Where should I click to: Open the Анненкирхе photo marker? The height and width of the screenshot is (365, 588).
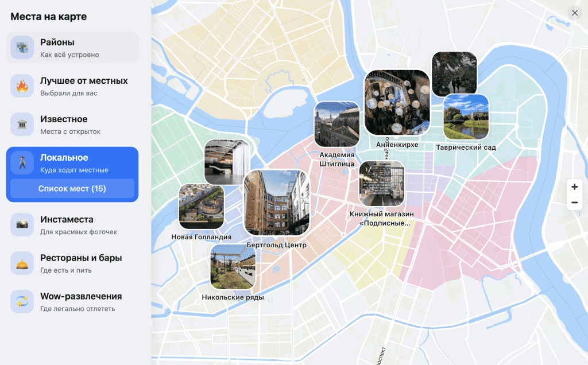pyautogui.click(x=397, y=103)
